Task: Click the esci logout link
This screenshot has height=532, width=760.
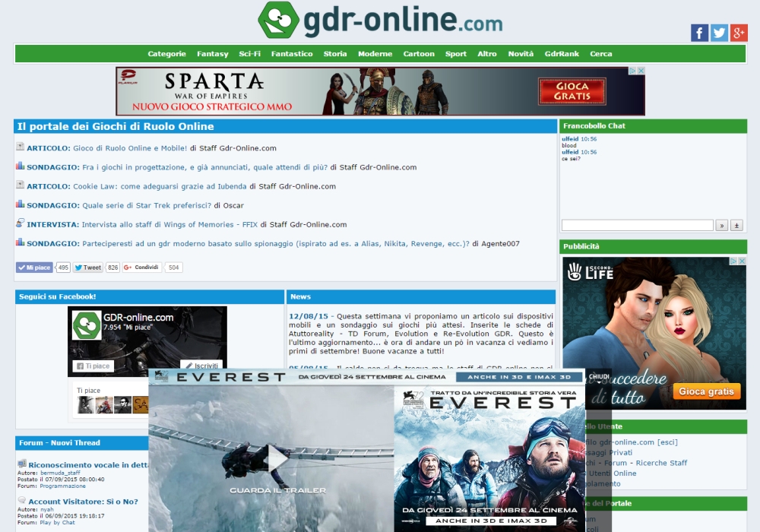Action: click(667, 442)
